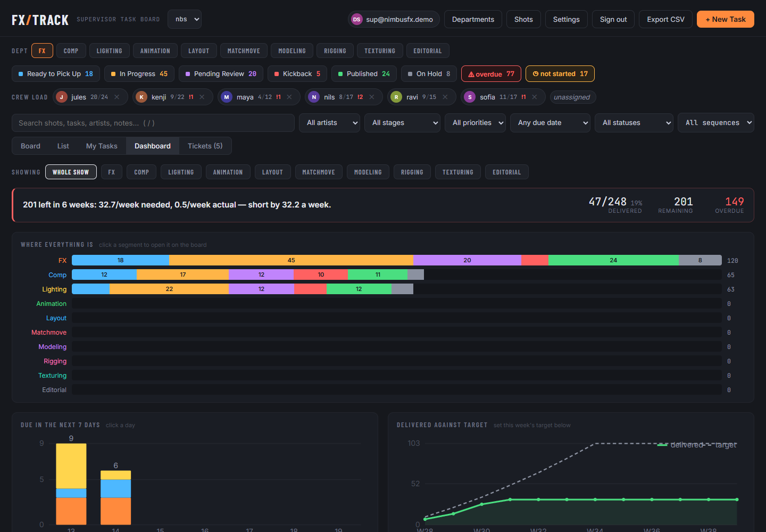Click the DS user avatar icon
The image size is (766, 532).
(356, 19)
